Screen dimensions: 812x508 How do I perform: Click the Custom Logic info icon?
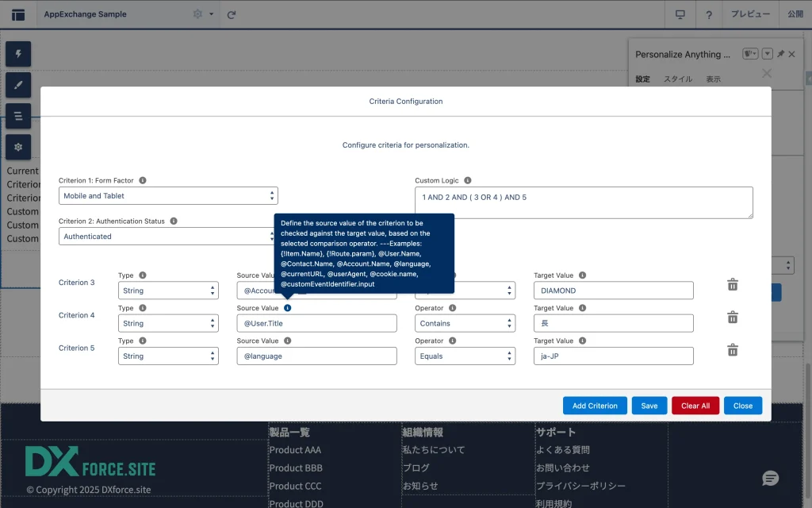pyautogui.click(x=468, y=181)
